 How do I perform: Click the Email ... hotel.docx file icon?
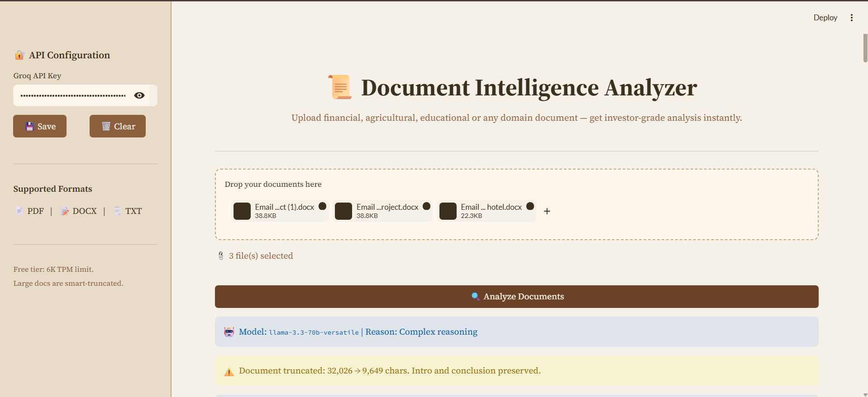click(448, 211)
